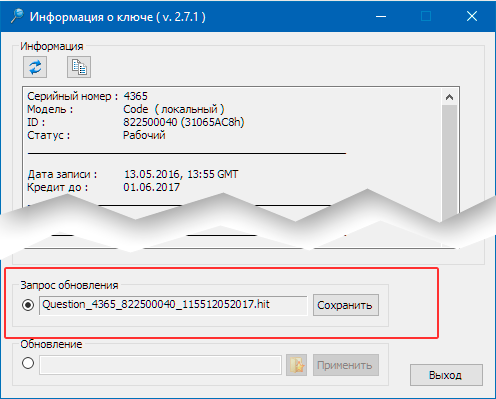Click the Сохранить button

click(346, 305)
